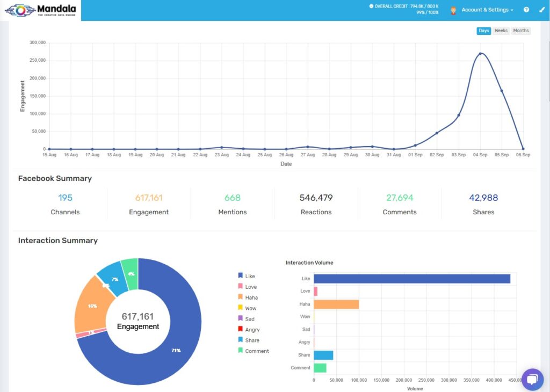Click the overall credit checkmark icon
Image resolution: width=550 pixels, height=392 pixels.
coord(371,6)
